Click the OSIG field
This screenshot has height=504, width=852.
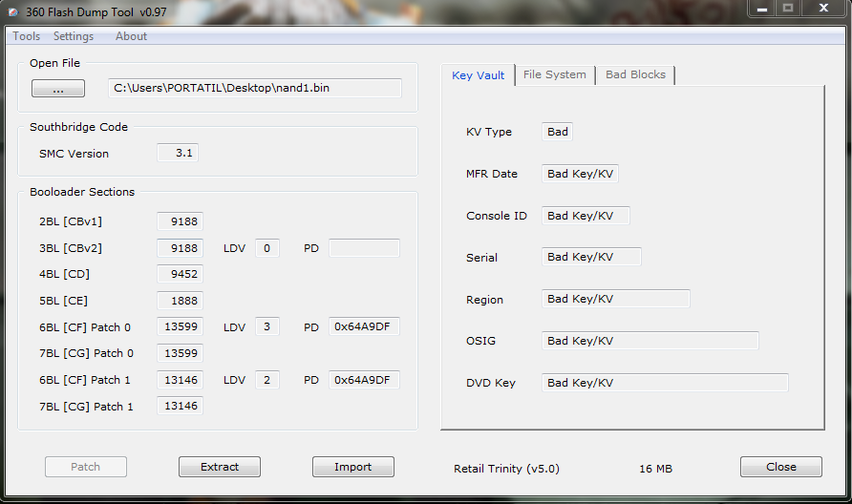click(x=650, y=341)
